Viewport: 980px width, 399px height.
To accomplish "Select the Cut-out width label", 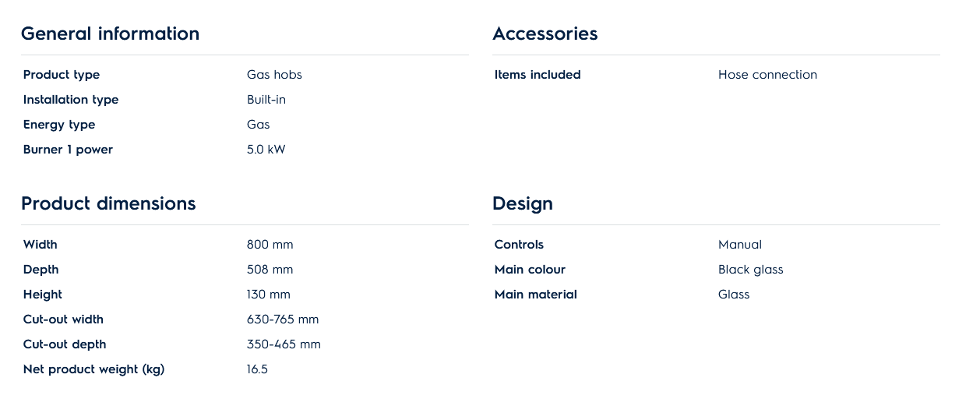I will coord(63,320).
